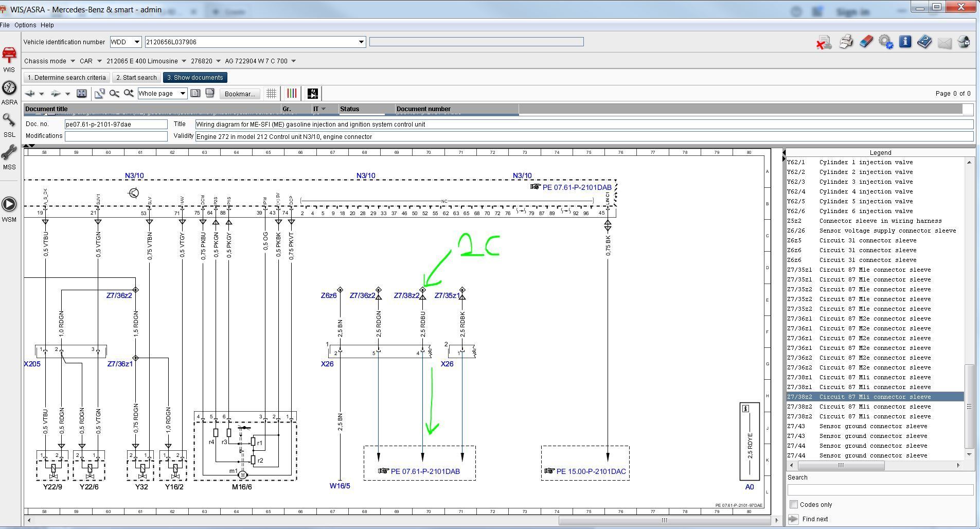
Task: Click the printer icon in the toolbar
Action: click(x=846, y=42)
